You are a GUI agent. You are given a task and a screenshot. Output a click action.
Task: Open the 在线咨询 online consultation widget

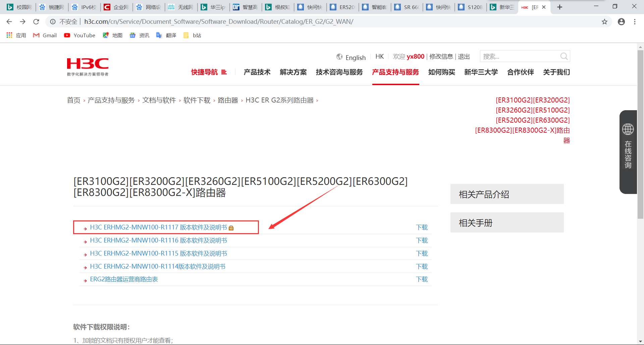click(628, 152)
